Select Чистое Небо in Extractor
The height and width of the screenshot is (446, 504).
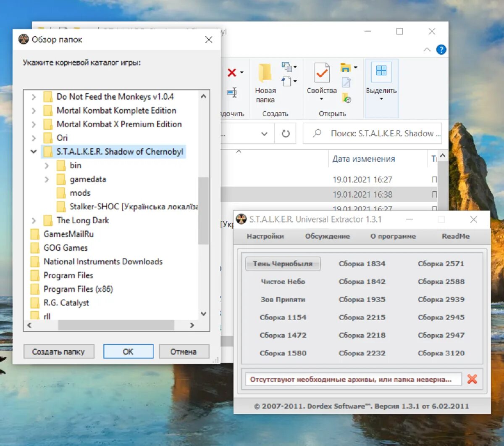(283, 282)
